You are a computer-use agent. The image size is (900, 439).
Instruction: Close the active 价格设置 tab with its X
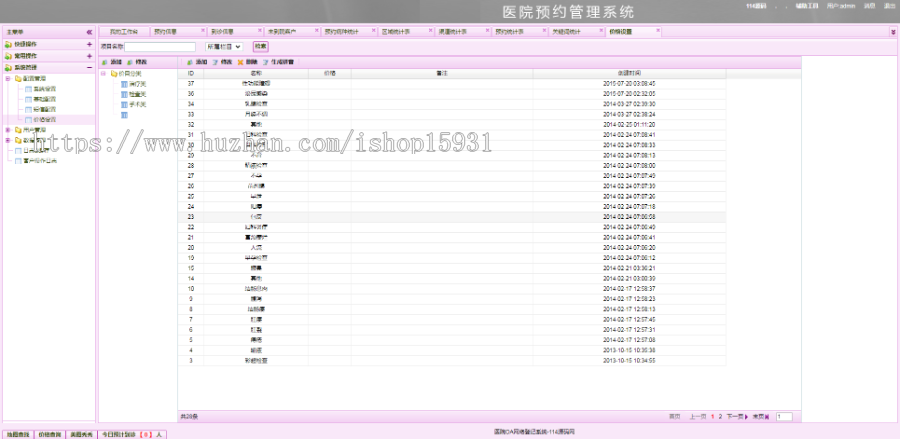click(x=658, y=30)
